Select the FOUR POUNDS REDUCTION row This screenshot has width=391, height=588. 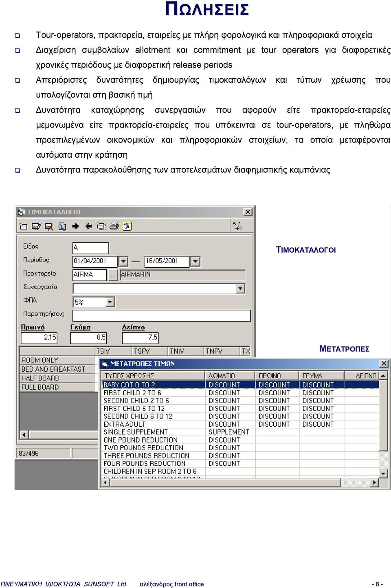tap(240, 464)
